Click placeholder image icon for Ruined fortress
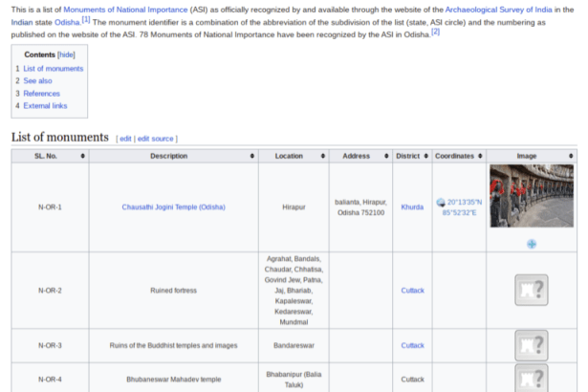Viewport: 588px width, 392px height. pos(532,290)
